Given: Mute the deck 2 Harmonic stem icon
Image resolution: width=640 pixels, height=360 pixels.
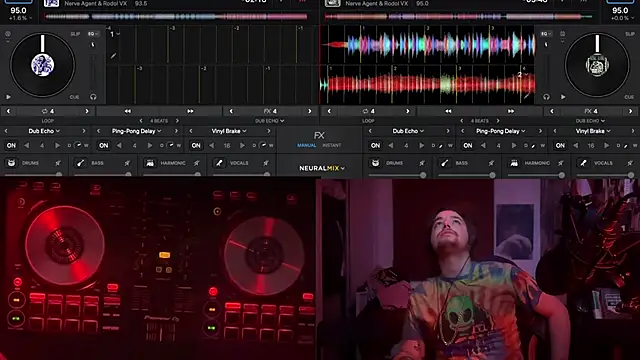Looking at the screenshot, I should (x=514, y=163).
